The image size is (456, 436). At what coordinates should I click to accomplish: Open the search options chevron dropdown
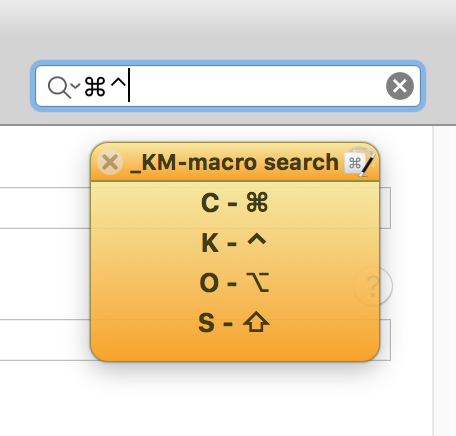[x=76, y=86]
